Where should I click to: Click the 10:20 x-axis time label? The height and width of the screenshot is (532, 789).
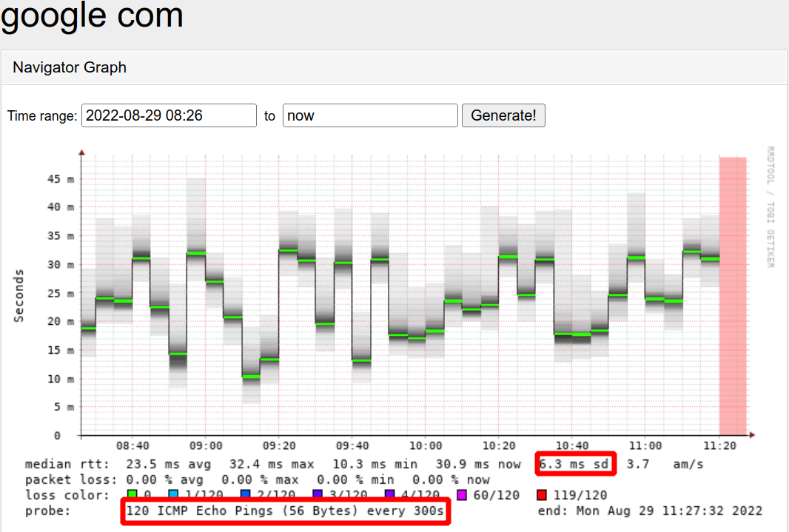tap(499, 446)
